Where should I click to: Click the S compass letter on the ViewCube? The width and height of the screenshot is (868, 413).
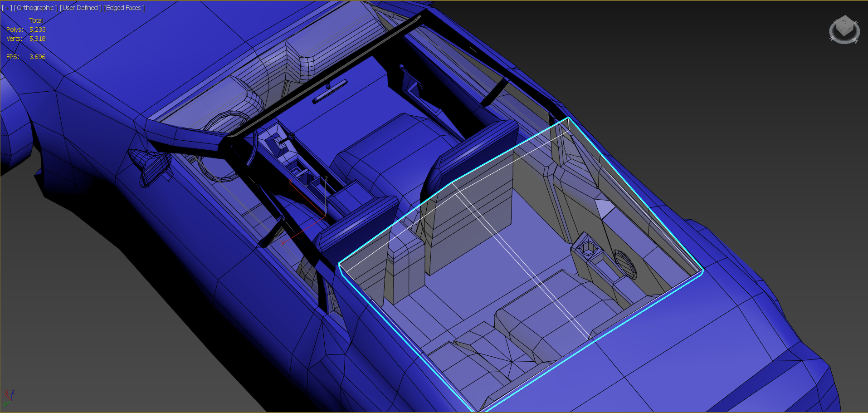click(856, 22)
